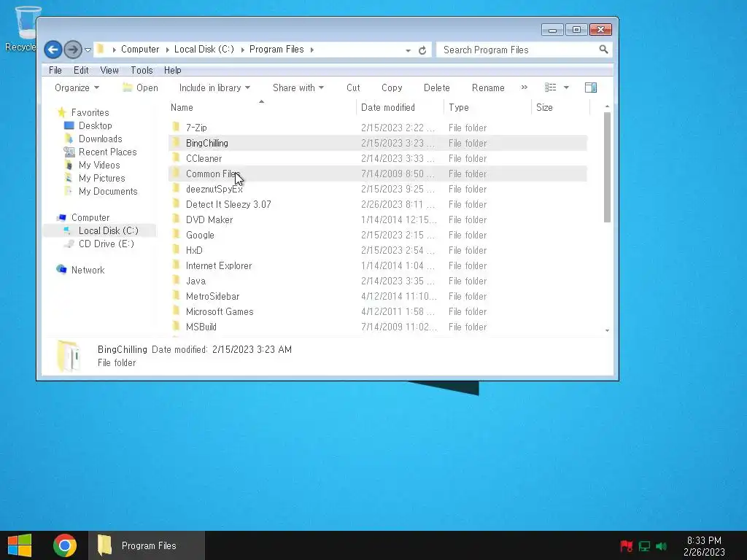Viewport: 747px width, 560px height.
Task: Select the CCleaner folder icon
Action: (176, 158)
